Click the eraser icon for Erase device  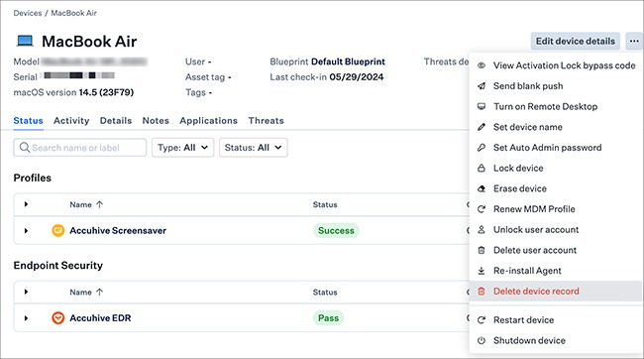(x=482, y=188)
